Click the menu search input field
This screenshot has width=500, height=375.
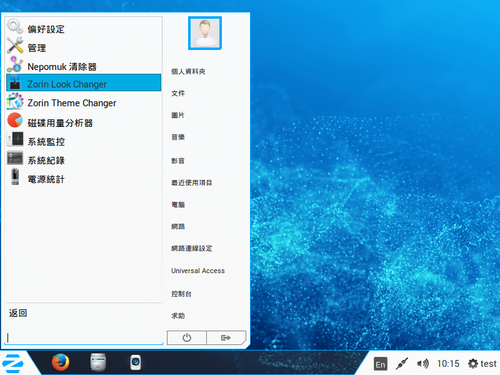[x=84, y=337]
